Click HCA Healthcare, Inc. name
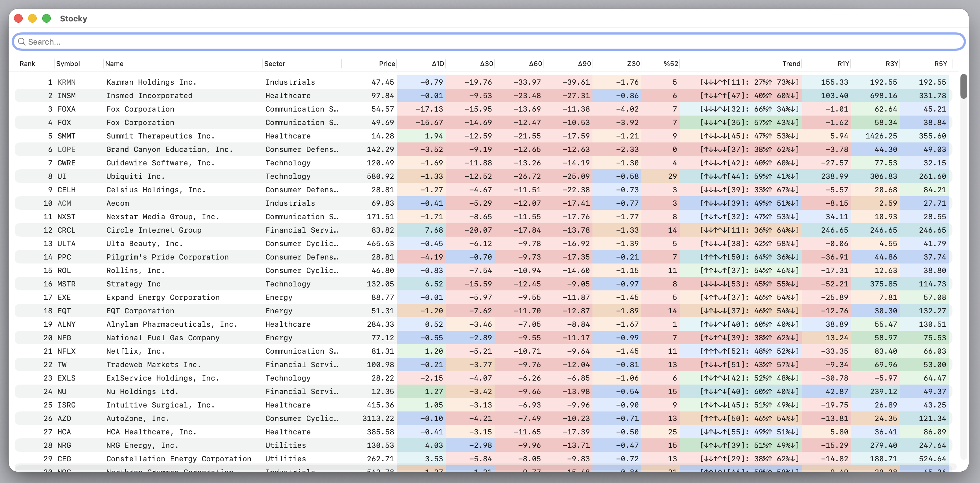 coord(151,432)
